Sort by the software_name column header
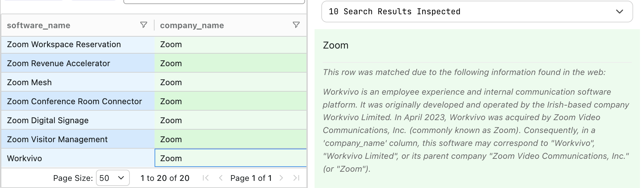Image resolution: width=644 pixels, height=188 pixels. (x=39, y=25)
